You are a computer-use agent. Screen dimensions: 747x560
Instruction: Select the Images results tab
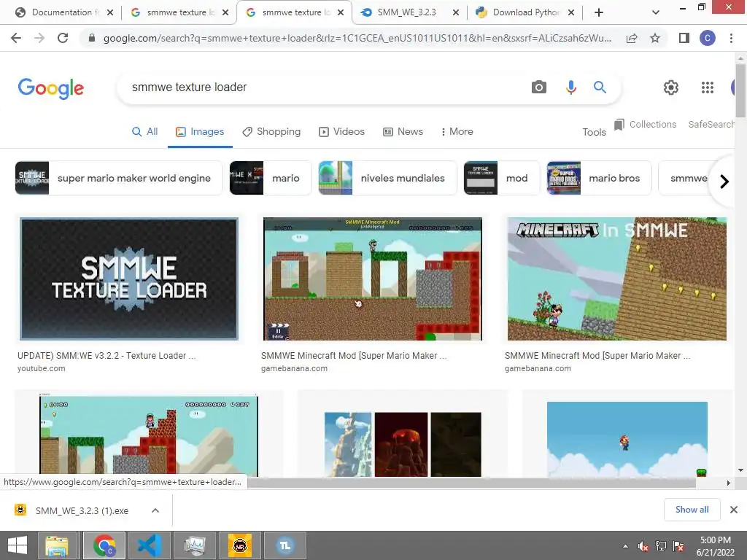(200, 132)
